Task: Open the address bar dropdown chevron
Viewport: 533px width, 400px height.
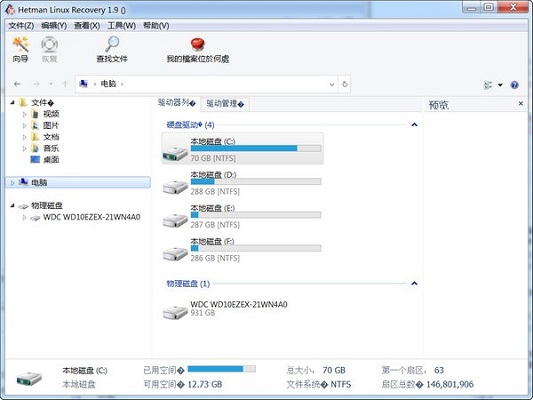Action: point(332,84)
